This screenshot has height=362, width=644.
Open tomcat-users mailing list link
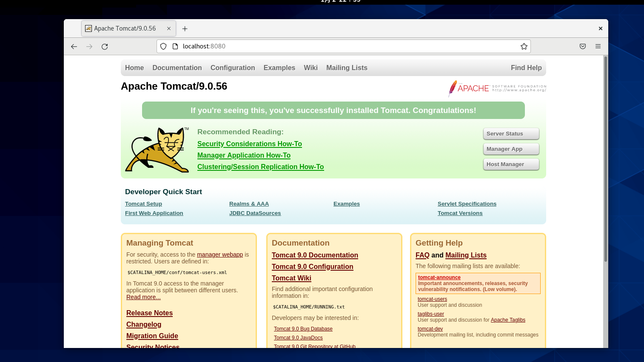coord(432,299)
